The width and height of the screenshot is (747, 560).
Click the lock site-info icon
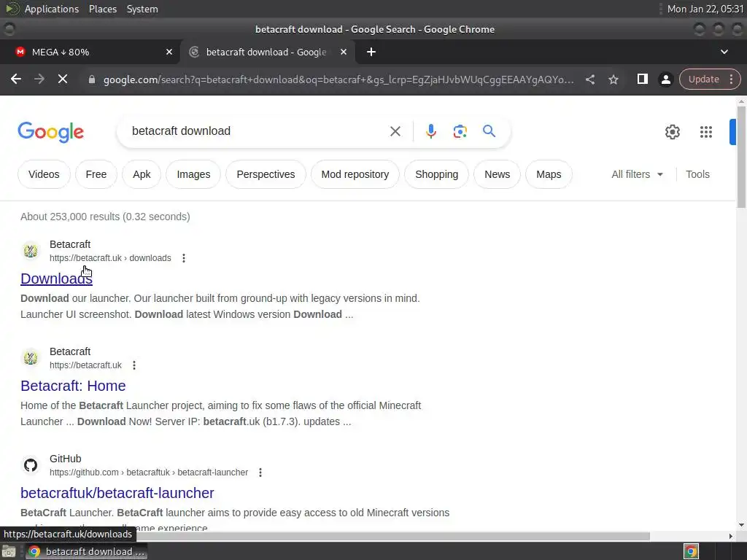click(91, 79)
